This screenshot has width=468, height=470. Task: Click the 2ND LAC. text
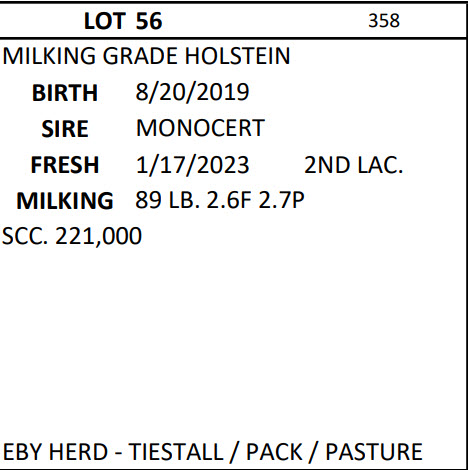pos(354,165)
